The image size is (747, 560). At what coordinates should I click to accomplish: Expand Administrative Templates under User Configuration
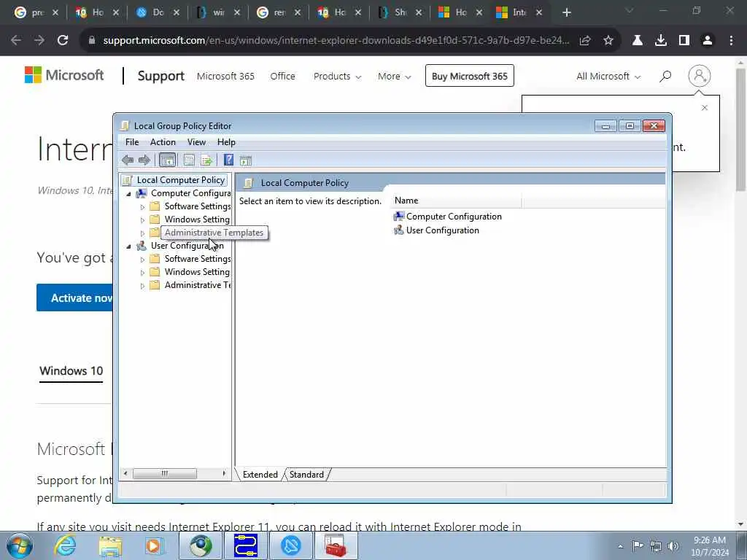pyautogui.click(x=142, y=286)
